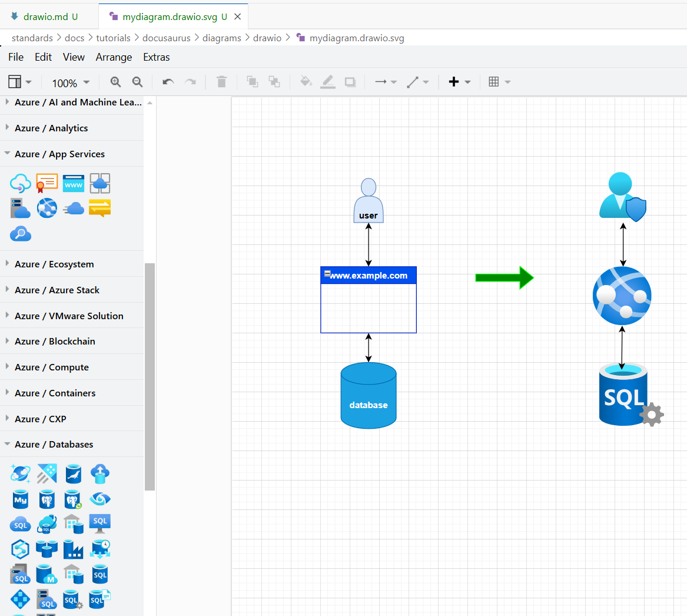Pick the www App Service shape icon
Viewport: 687px width, 616px height.
point(74,184)
